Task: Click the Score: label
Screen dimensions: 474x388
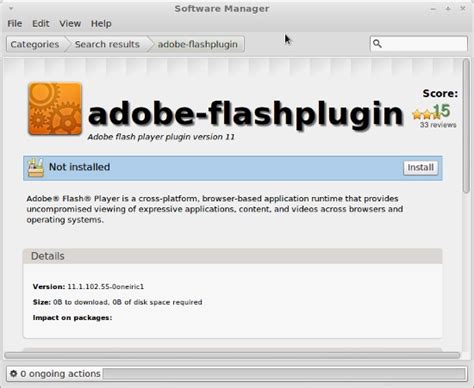Action: coord(440,94)
